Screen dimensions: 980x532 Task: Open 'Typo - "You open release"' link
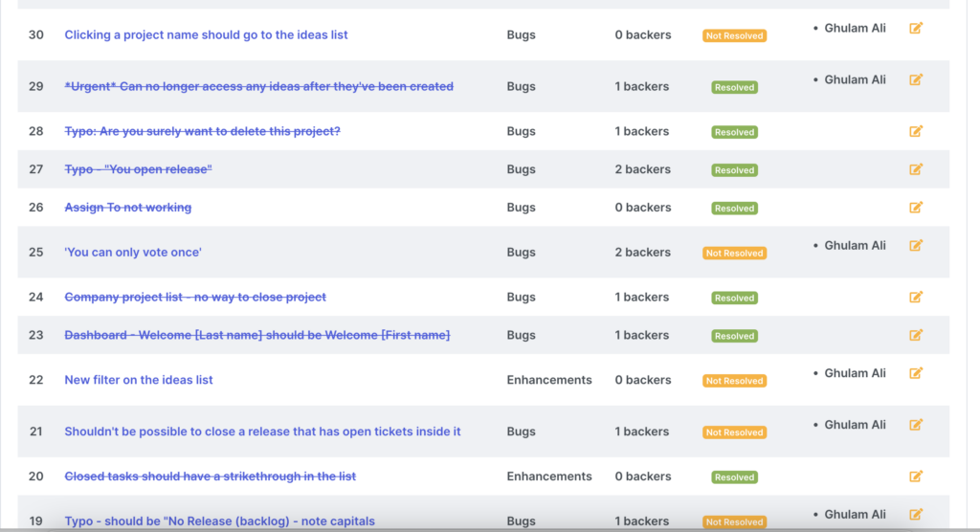point(138,169)
